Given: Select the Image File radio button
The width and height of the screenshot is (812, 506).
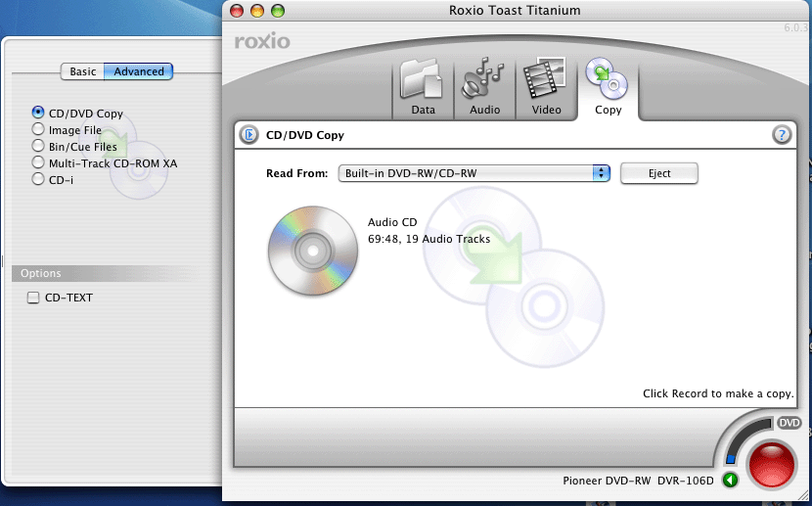Looking at the screenshot, I should pyautogui.click(x=38, y=129).
